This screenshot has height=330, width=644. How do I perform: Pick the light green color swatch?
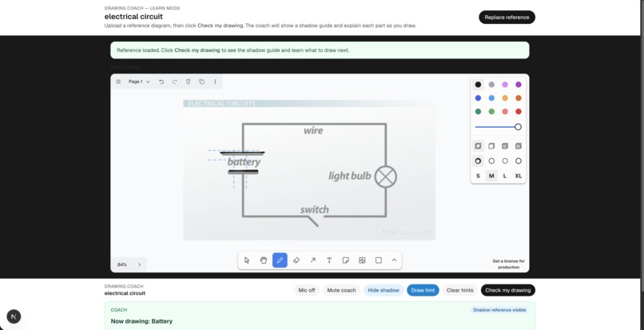(491, 111)
